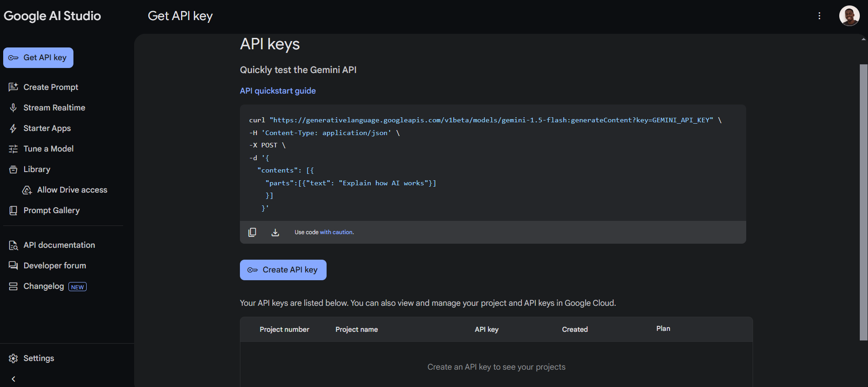The image size is (868, 387).
Task: Open the user account avatar
Action: pyautogui.click(x=849, y=16)
